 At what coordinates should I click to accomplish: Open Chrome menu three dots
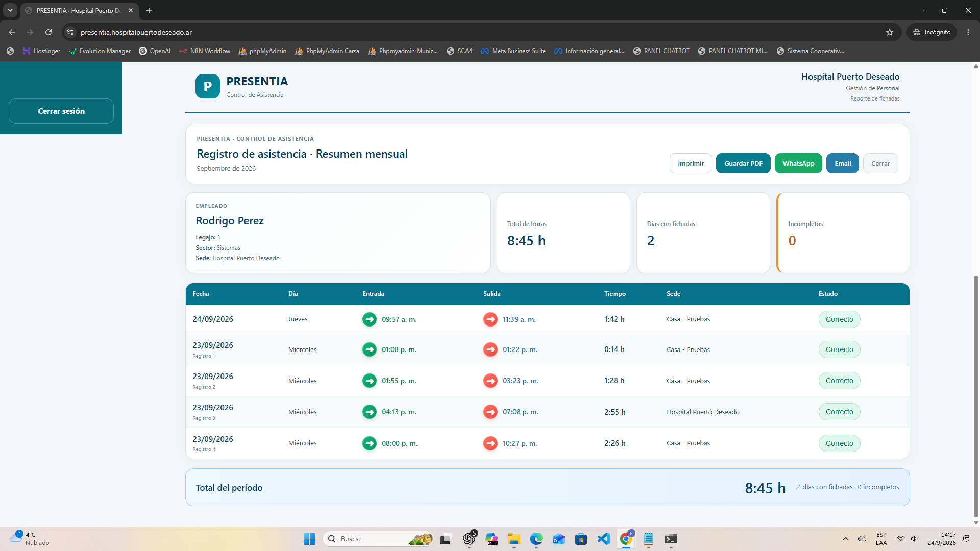(968, 32)
